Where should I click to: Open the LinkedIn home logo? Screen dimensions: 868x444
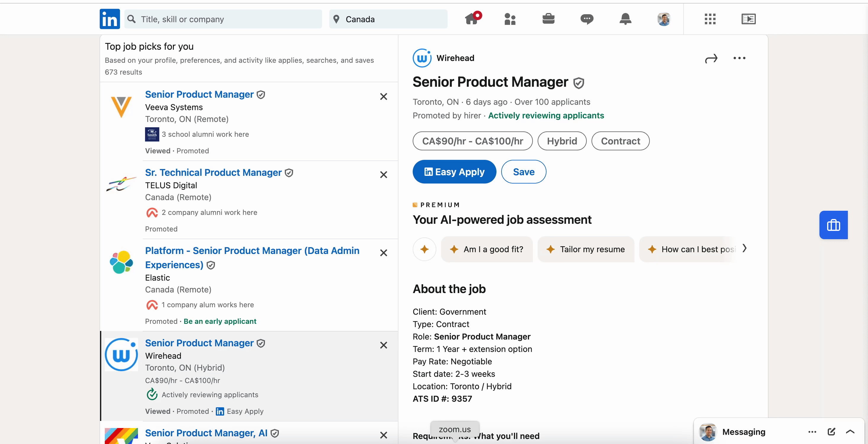(110, 19)
